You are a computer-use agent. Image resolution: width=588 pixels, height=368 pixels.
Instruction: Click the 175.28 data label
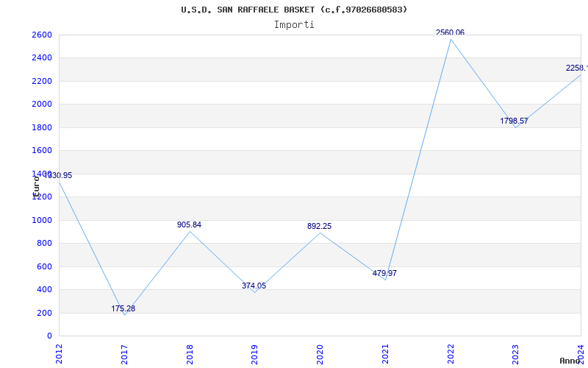pos(123,308)
